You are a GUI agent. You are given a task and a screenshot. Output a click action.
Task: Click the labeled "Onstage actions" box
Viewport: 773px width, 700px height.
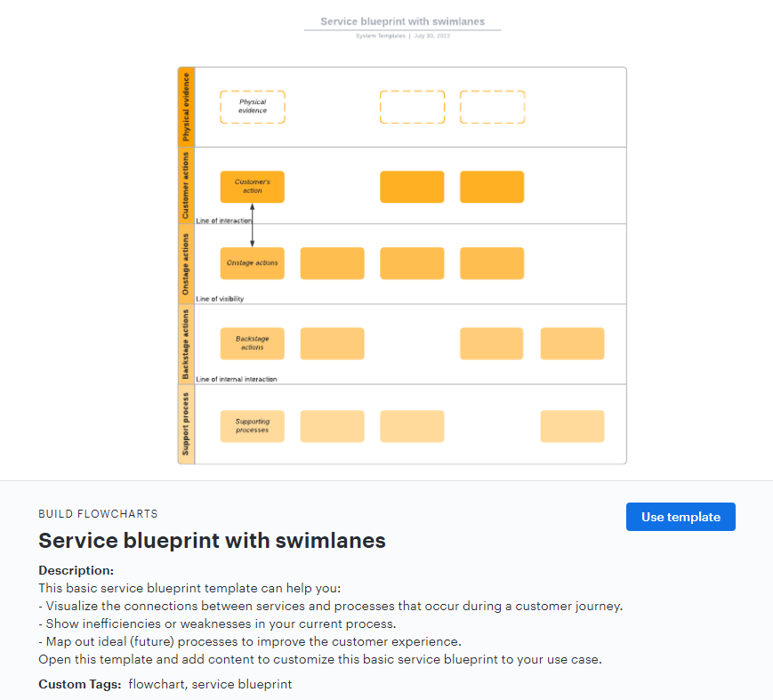[253, 263]
